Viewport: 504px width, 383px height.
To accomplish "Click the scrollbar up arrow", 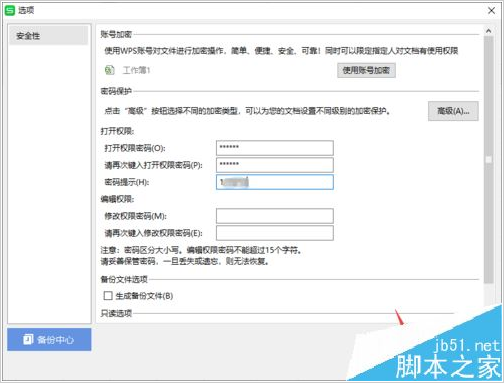I will click(x=489, y=31).
